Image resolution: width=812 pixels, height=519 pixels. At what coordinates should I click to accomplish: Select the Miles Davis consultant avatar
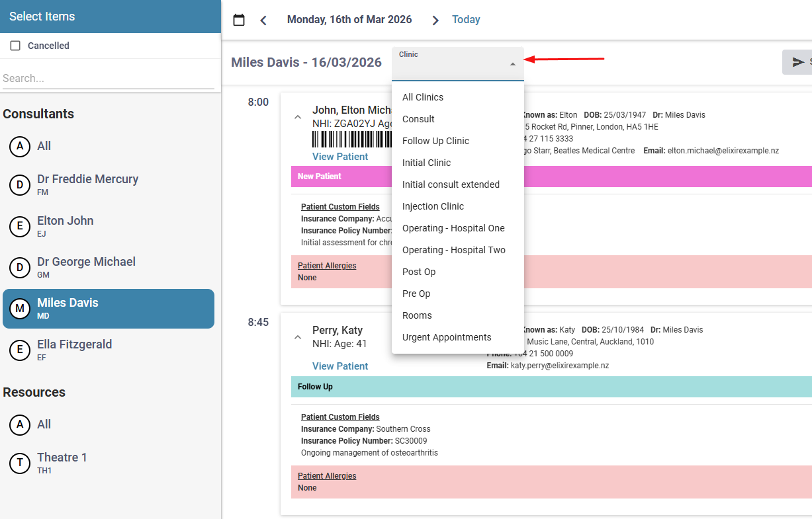(x=20, y=309)
